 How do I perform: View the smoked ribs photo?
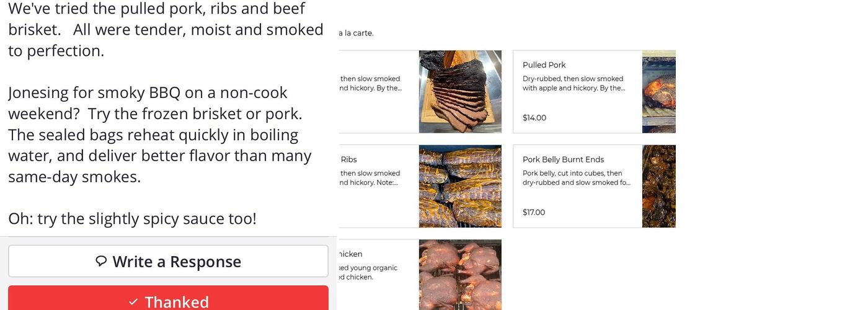[460, 186]
